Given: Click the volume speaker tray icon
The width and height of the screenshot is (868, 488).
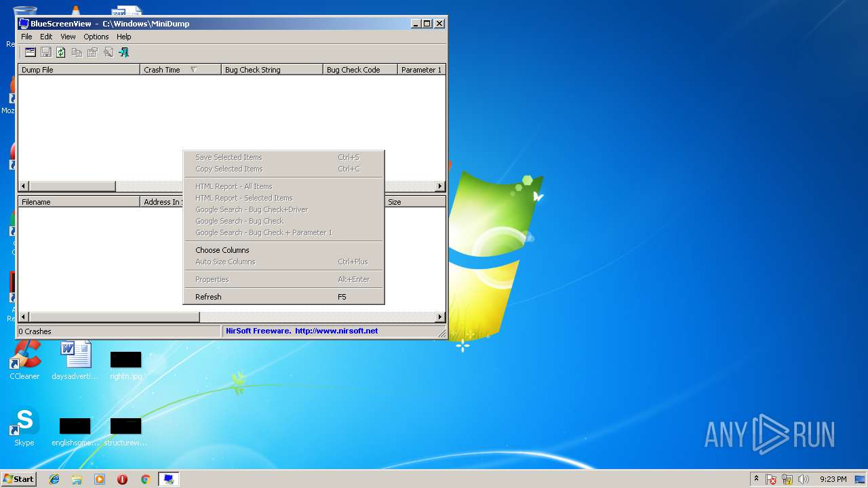Looking at the screenshot, I should 804,479.
